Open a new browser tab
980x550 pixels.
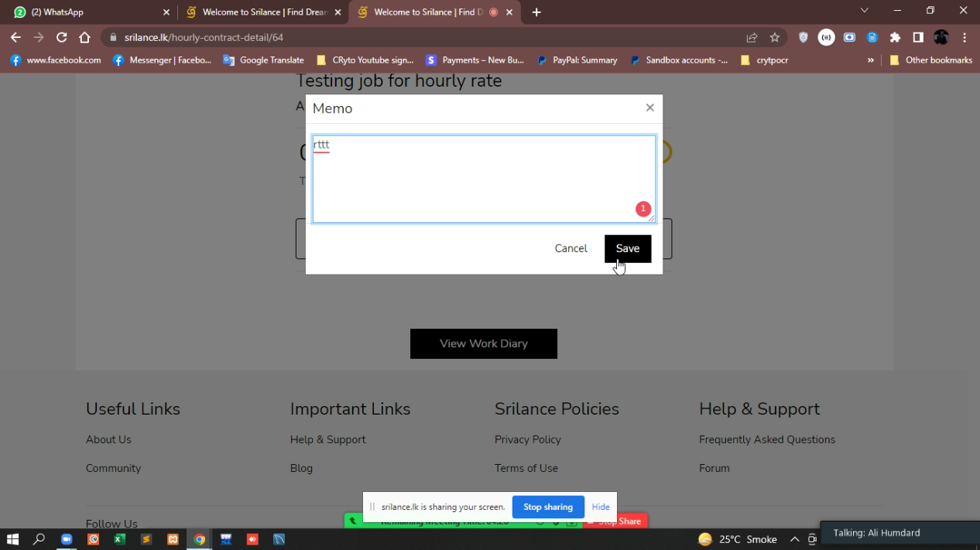click(x=536, y=12)
